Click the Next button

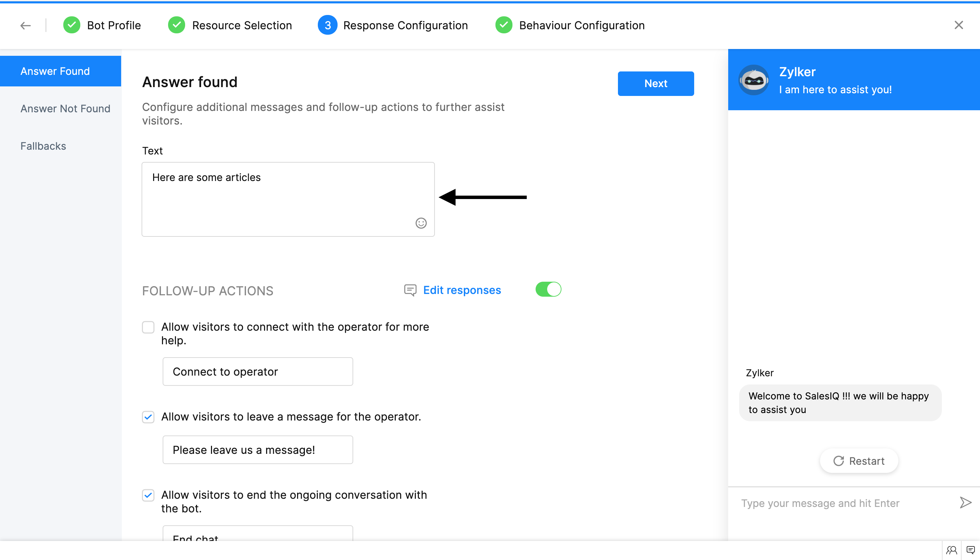point(655,83)
